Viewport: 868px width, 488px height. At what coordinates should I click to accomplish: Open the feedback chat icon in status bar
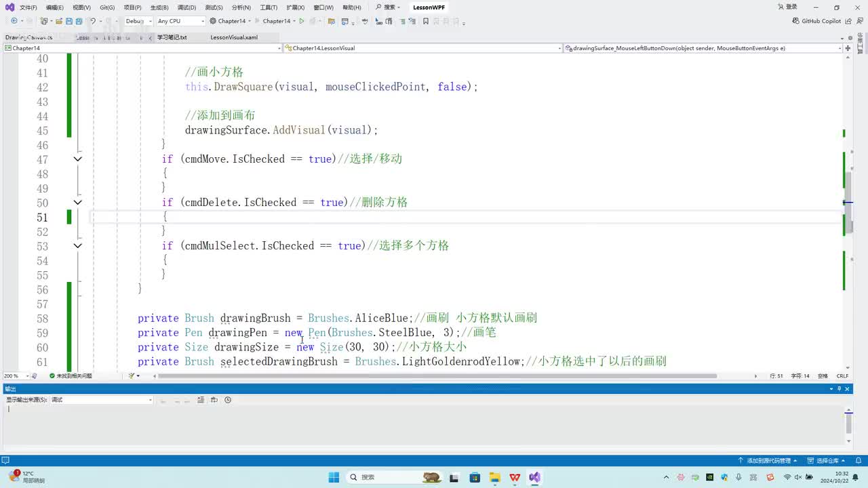click(x=6, y=460)
